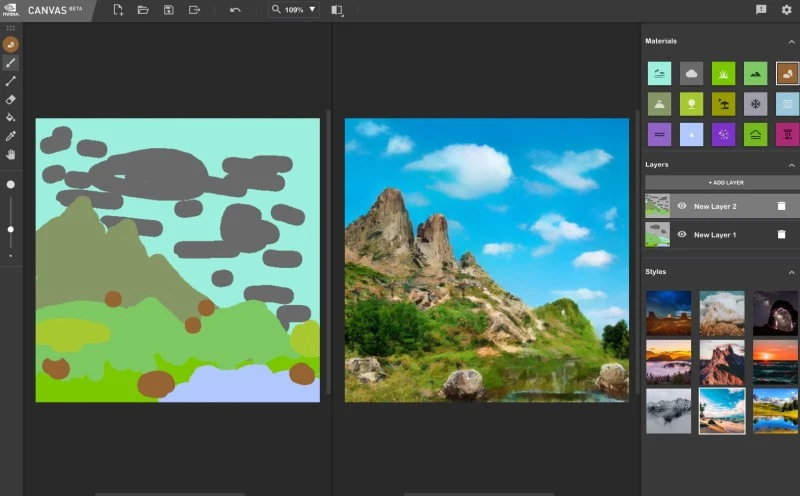Hide New Layer 2 with eye icon

[x=682, y=206]
